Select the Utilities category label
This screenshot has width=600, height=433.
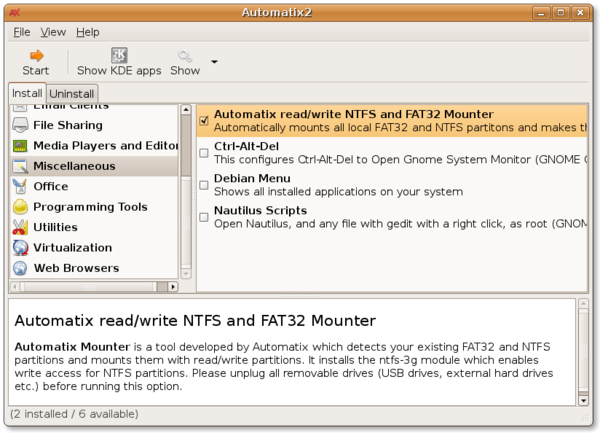[x=55, y=227]
